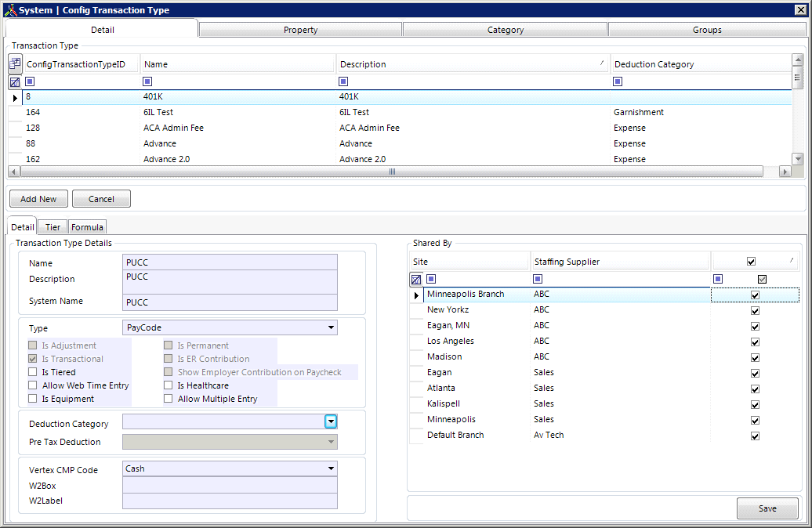Click the Staffing Supplier filter operator icon
This screenshot has width=812, height=528.
click(x=538, y=279)
